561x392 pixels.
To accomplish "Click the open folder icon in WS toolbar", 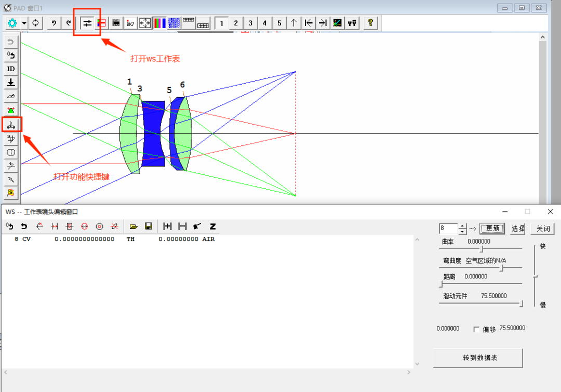I will coord(133,226).
